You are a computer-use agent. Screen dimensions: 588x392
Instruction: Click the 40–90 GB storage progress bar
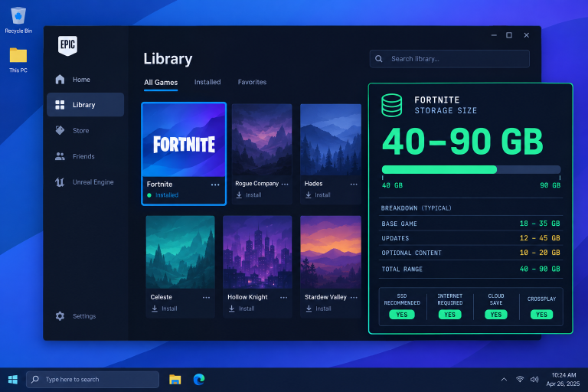click(471, 169)
